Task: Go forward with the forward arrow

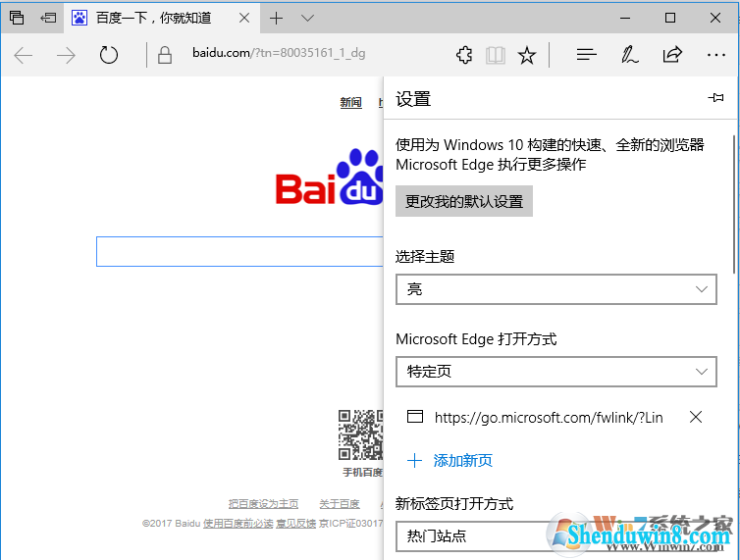Action: [x=66, y=55]
